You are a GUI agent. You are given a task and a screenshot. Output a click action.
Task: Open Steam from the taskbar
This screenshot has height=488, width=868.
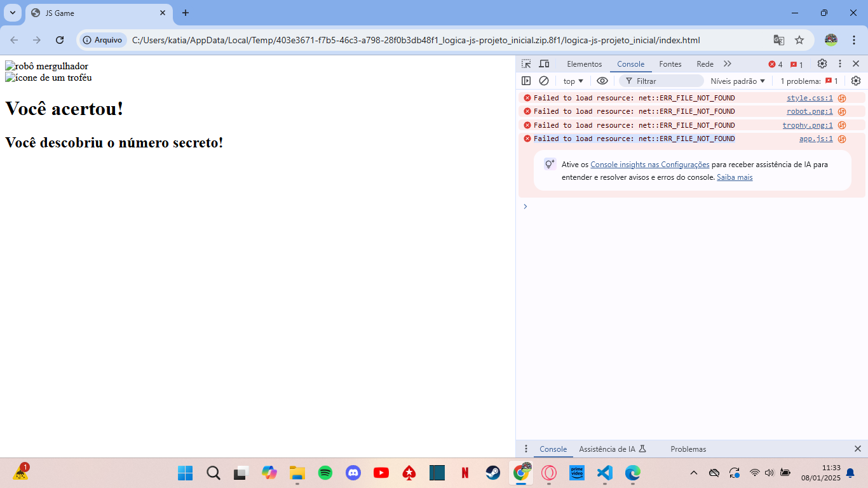(493, 473)
